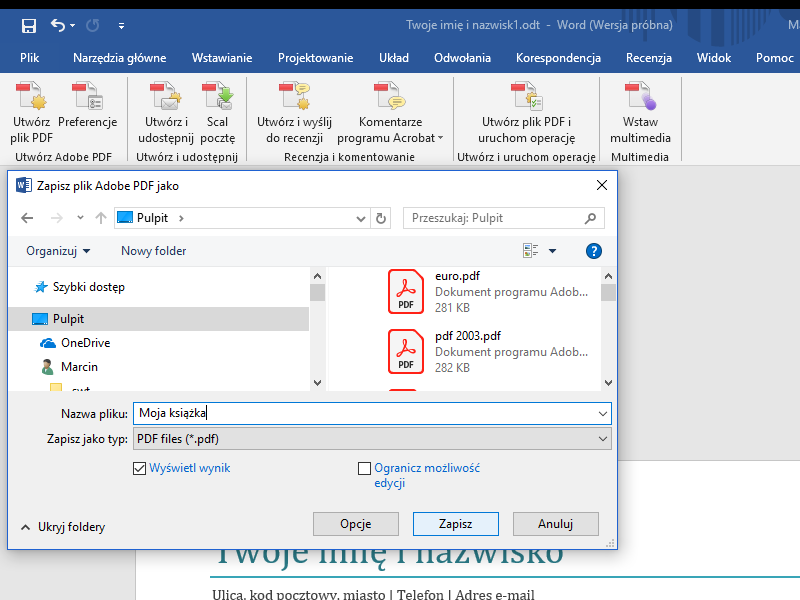This screenshot has width=800, height=600.
Task: Refresh the Pulpit folder view
Action: 381,218
